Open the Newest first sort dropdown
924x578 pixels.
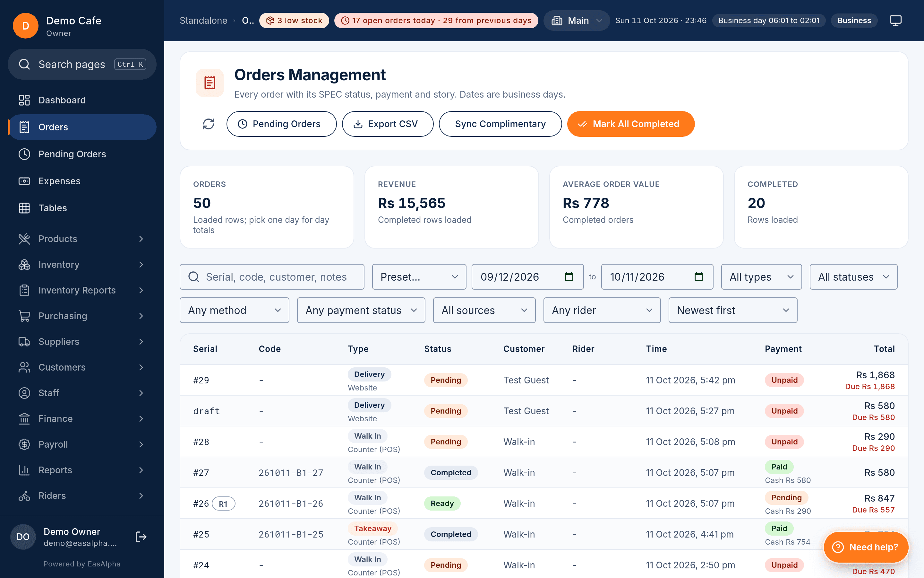pos(733,310)
